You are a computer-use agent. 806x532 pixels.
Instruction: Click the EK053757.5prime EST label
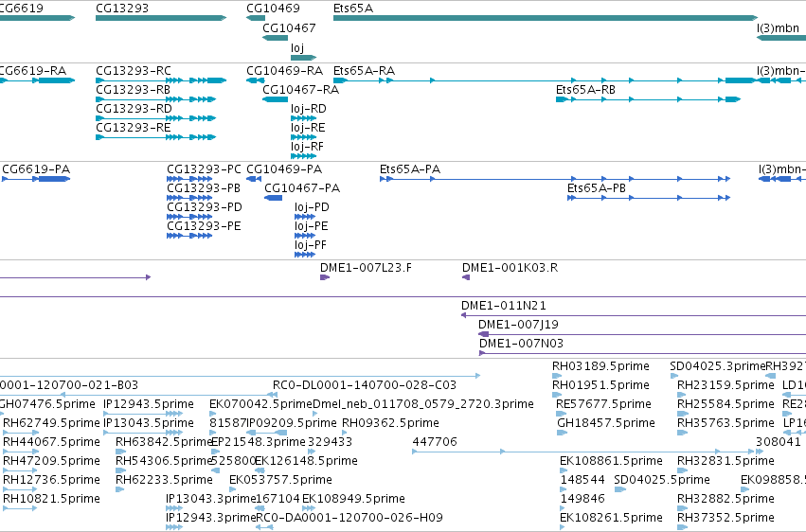click(280, 480)
